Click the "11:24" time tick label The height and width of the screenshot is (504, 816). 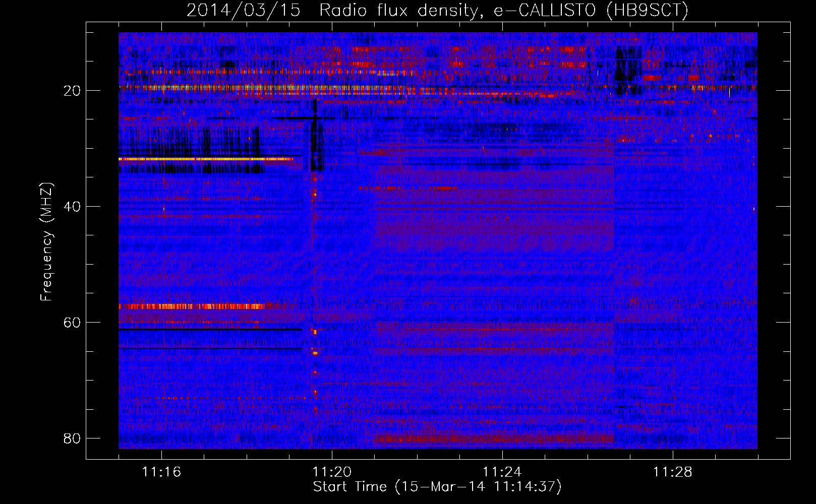(x=502, y=472)
